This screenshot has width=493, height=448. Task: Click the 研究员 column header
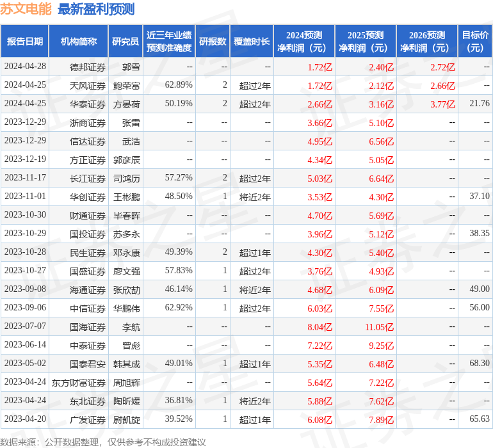(125, 41)
